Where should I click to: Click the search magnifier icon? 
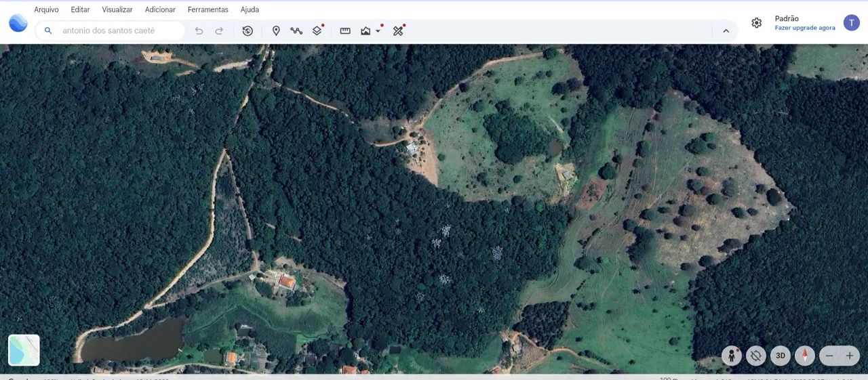[x=48, y=30]
